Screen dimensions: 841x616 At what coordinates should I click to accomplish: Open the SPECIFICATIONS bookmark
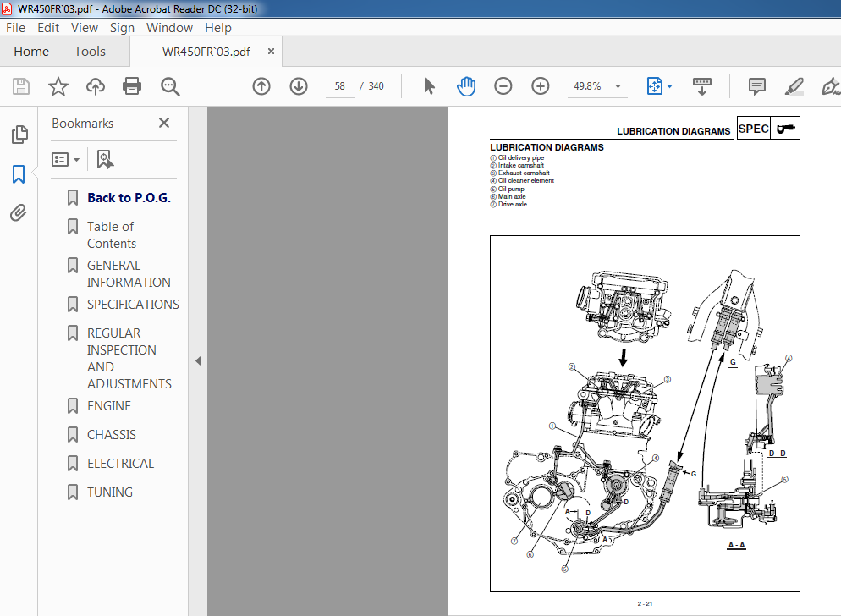point(133,305)
